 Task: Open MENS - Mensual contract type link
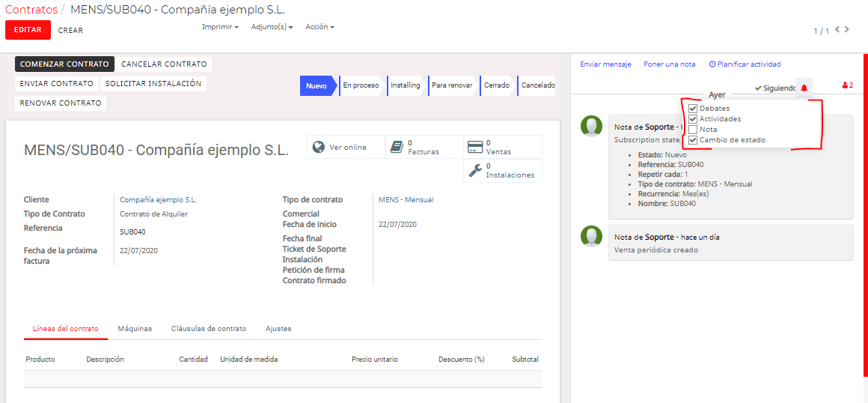click(x=406, y=199)
